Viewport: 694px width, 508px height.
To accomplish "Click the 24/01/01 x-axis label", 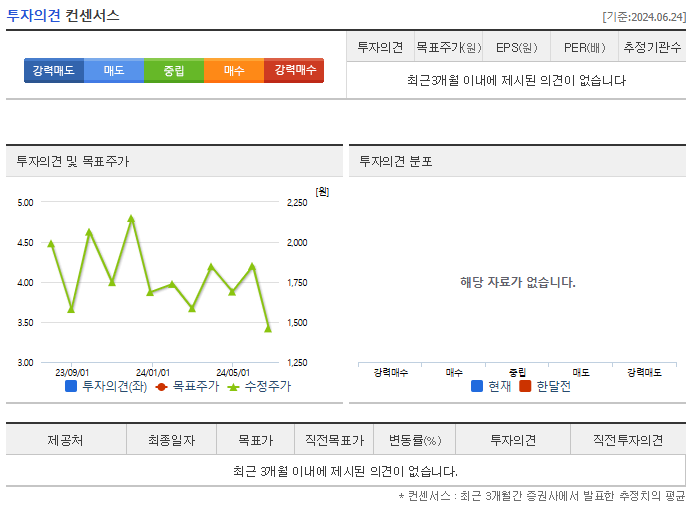I will pyautogui.click(x=153, y=373).
